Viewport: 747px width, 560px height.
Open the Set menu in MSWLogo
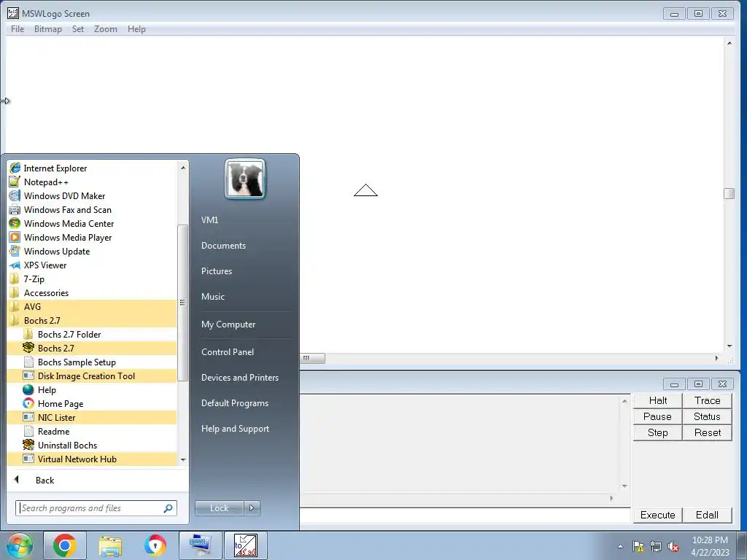click(78, 29)
